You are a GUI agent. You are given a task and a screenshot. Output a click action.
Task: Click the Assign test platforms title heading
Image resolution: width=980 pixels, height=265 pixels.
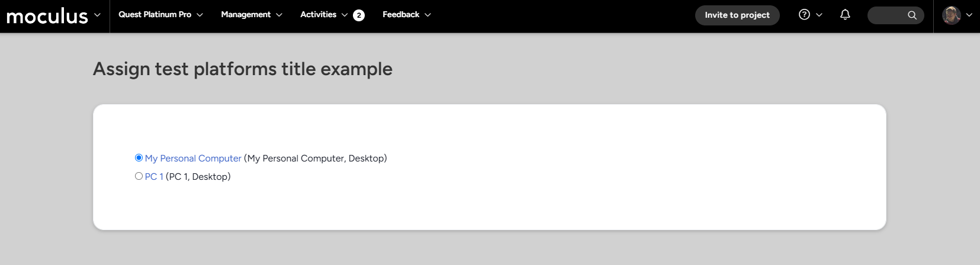coord(243,69)
